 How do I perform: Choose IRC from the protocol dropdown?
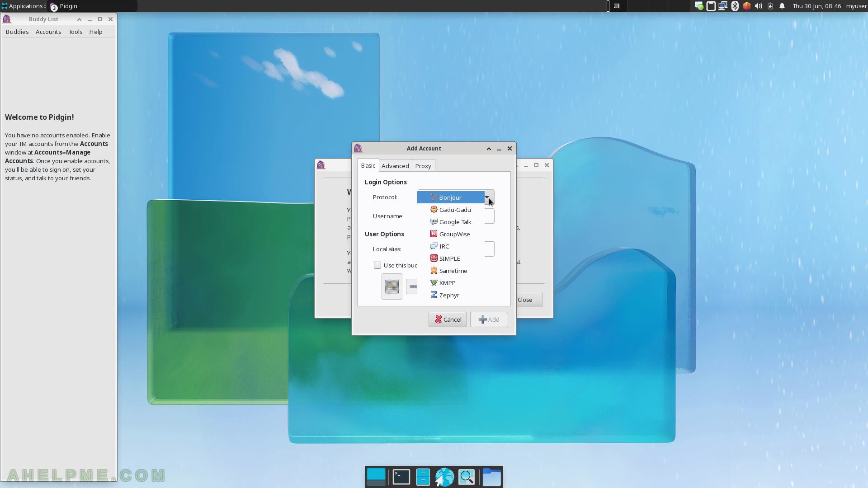click(x=451, y=246)
